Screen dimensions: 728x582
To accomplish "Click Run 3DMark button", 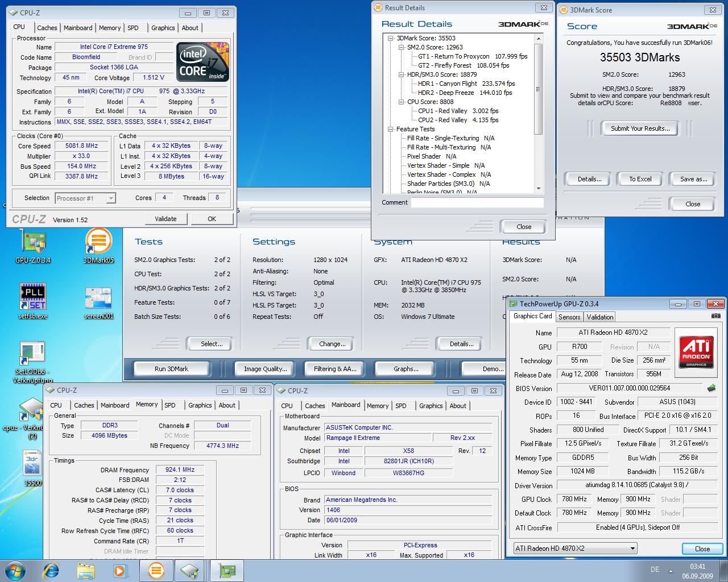I will [171, 369].
